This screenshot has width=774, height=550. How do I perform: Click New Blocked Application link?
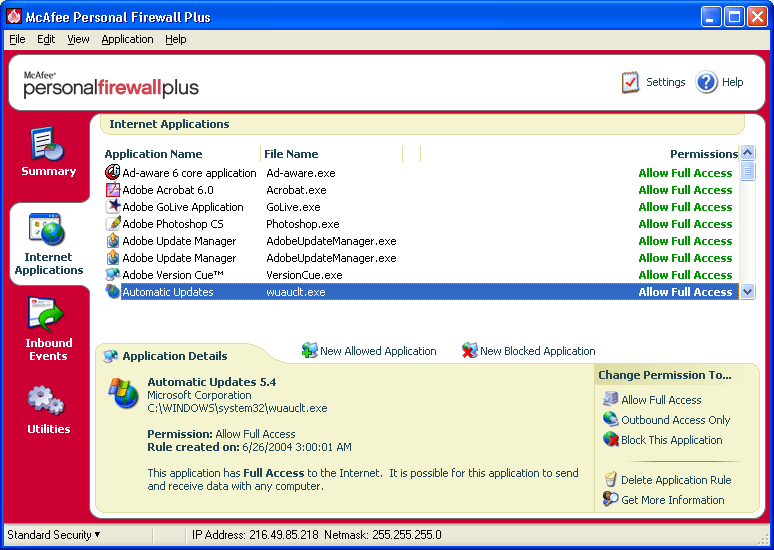(538, 351)
